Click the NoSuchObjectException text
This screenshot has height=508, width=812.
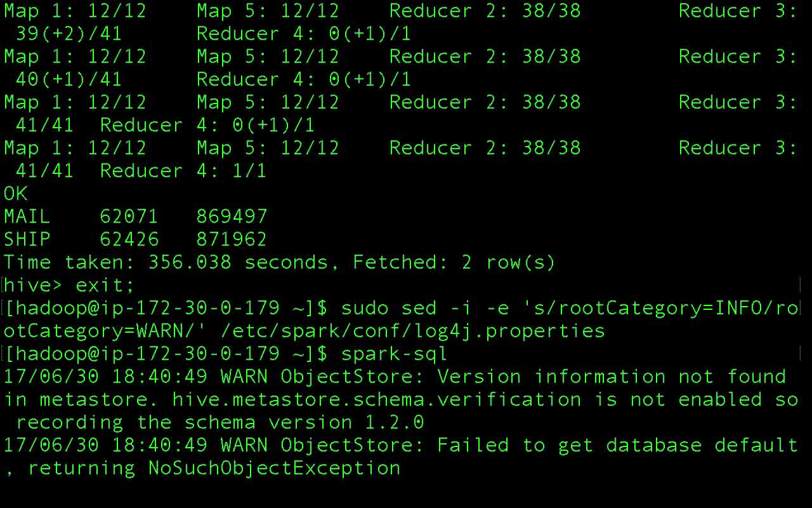(274, 468)
